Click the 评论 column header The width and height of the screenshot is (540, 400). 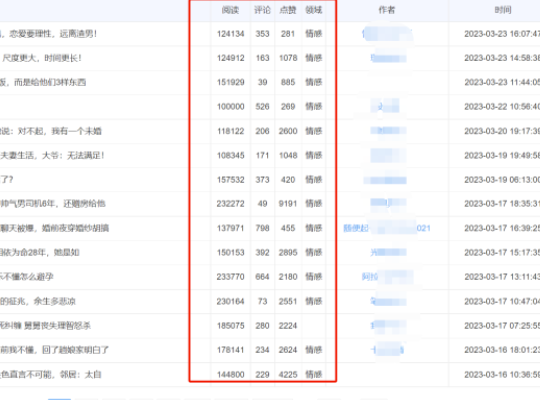262,10
